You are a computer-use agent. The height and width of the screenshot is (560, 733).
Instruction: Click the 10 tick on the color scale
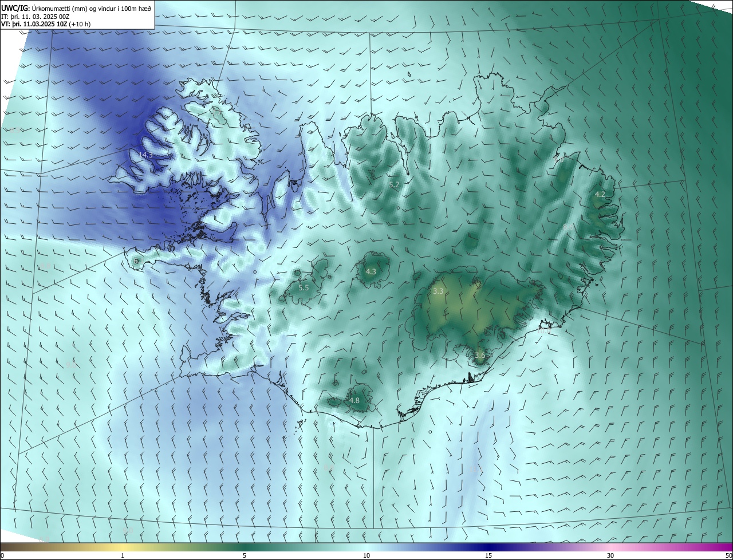(366, 555)
